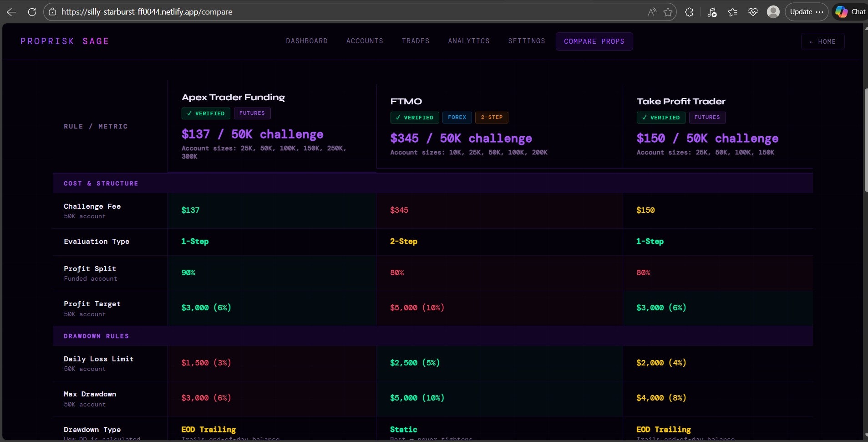Open Collections in the browser toolbar
The height and width of the screenshot is (442, 868).
[x=732, y=12]
